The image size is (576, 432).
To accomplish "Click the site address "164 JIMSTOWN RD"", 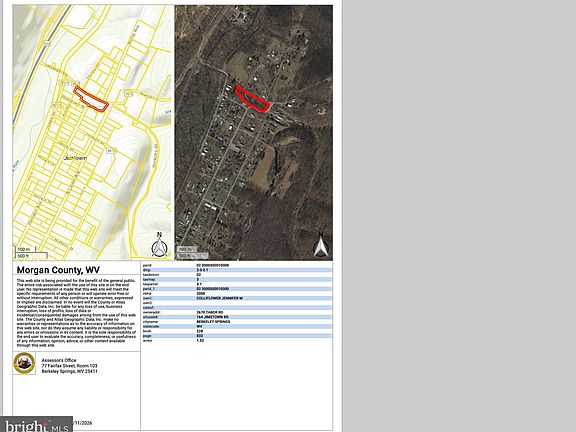I will (x=212, y=317).
